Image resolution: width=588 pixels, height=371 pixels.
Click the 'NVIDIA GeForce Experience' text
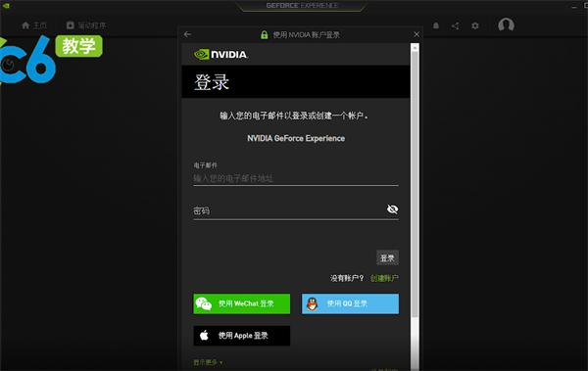point(296,138)
